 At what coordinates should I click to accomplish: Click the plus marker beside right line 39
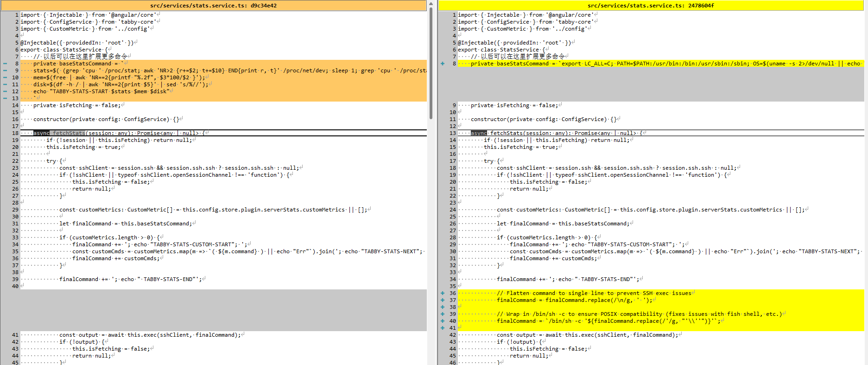click(443, 314)
